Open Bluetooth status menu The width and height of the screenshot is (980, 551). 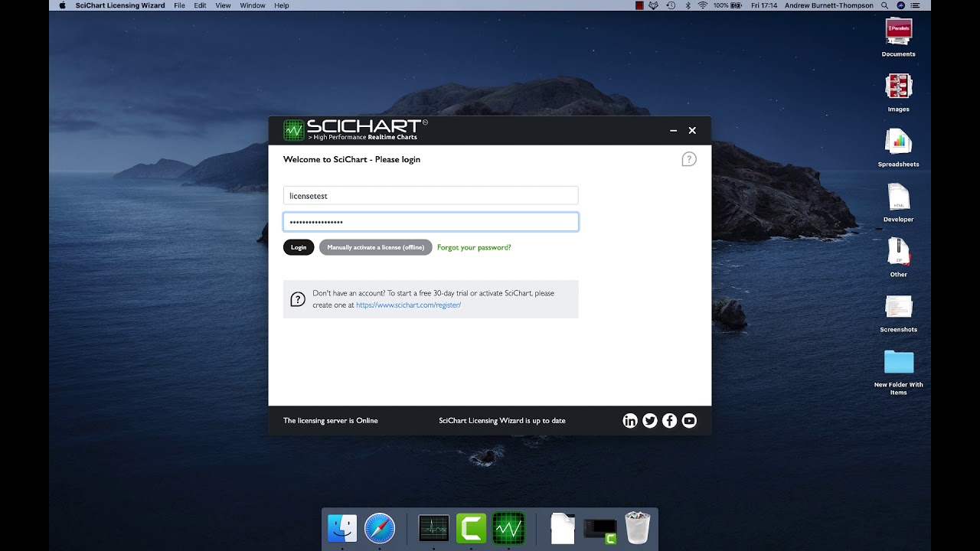pos(688,5)
